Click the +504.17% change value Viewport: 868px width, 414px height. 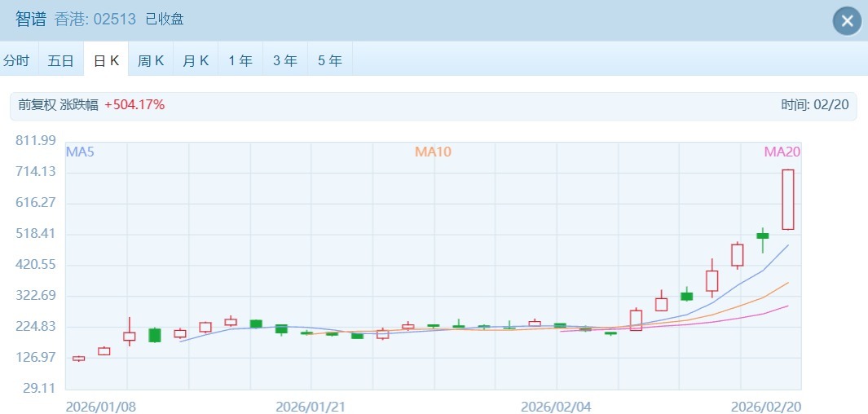[134, 104]
